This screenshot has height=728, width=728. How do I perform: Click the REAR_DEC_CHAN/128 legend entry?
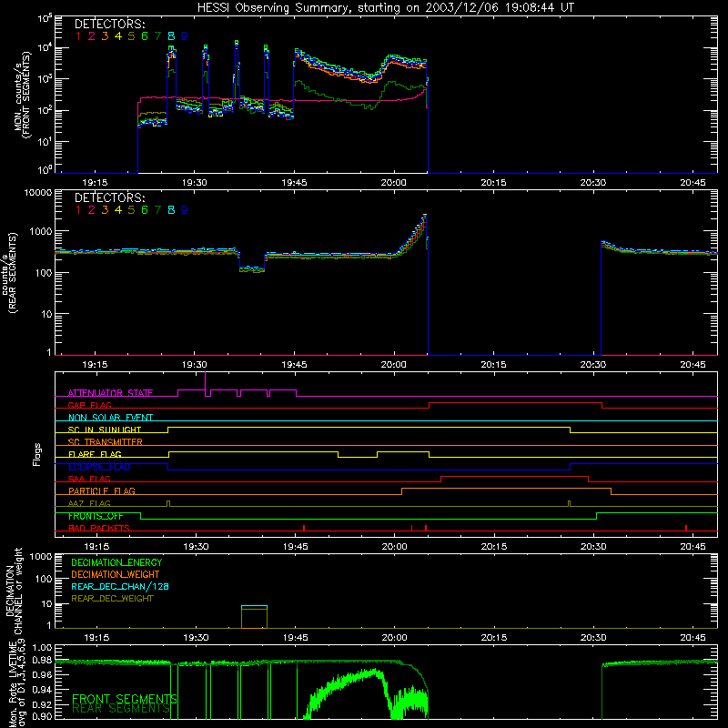(120, 586)
